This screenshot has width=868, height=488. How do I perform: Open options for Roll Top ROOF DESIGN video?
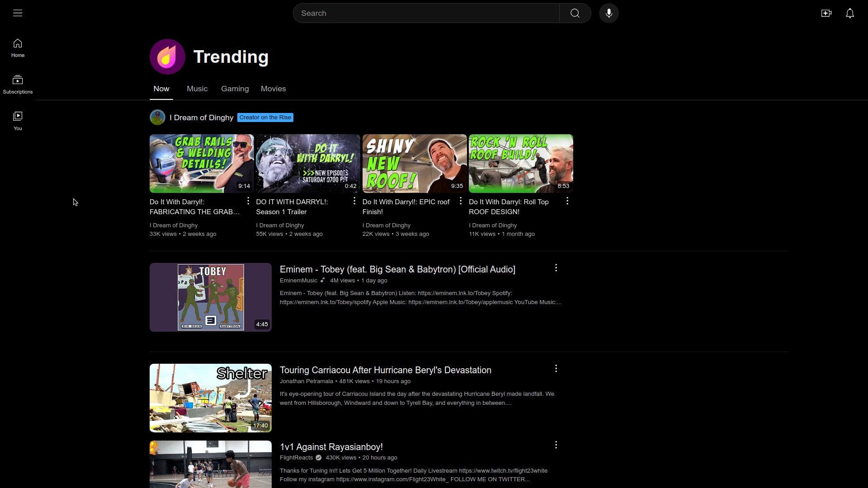(567, 201)
